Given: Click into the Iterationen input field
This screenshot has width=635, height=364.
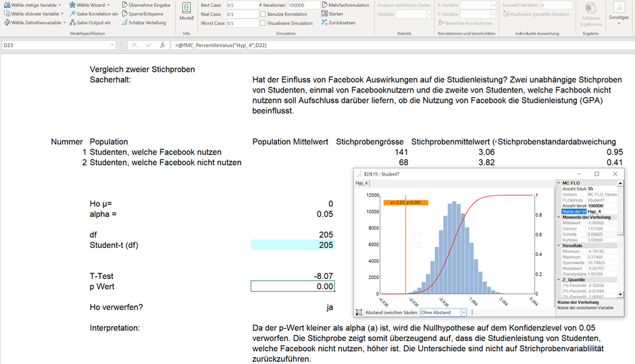Looking at the screenshot, I should tap(304, 5).
